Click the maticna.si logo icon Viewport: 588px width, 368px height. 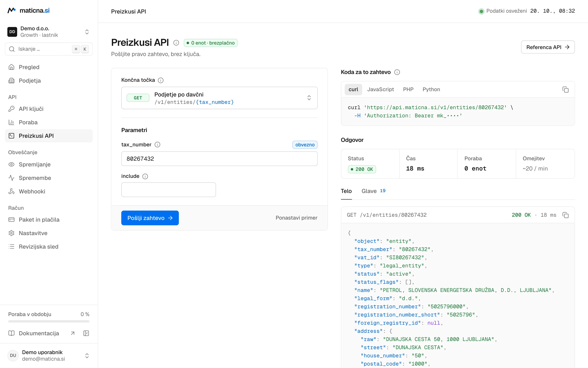11,10
